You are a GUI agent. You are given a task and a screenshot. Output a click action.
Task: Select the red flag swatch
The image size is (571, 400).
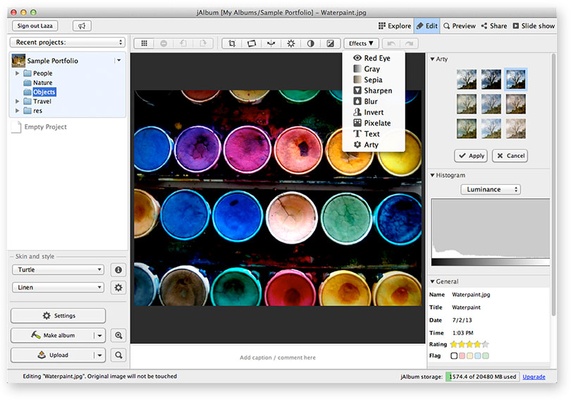tap(462, 356)
